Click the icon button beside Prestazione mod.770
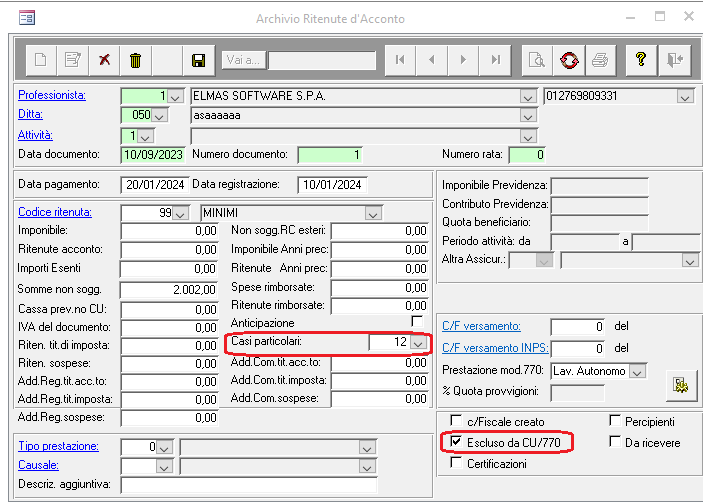The width and height of the screenshot is (703, 502). [681, 385]
